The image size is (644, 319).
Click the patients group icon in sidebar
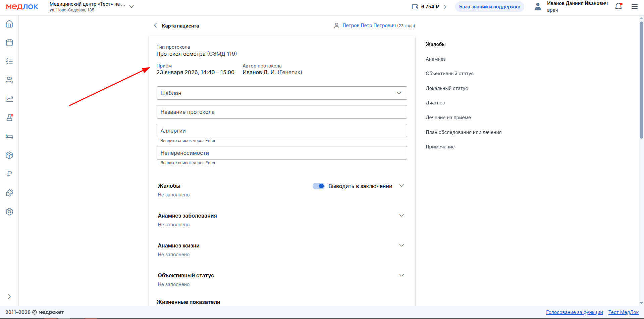(x=9, y=80)
